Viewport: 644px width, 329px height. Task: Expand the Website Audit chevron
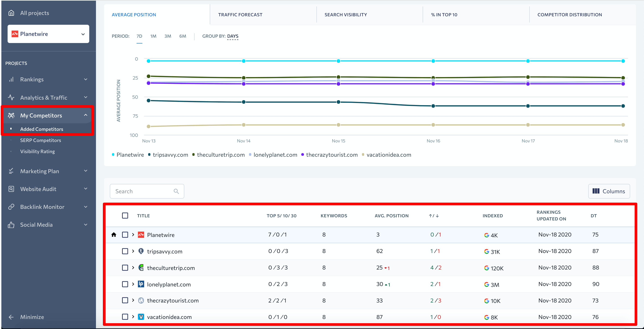pos(86,189)
